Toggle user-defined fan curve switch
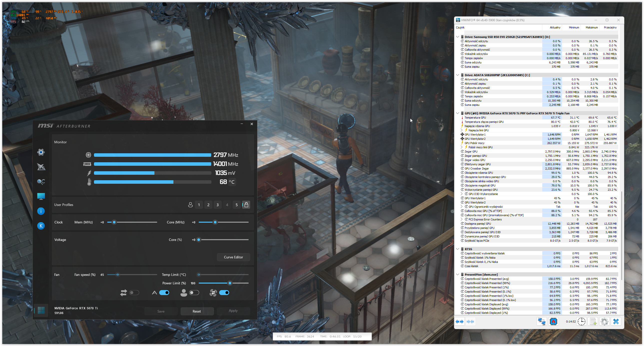This screenshot has width=644, height=346. click(194, 293)
